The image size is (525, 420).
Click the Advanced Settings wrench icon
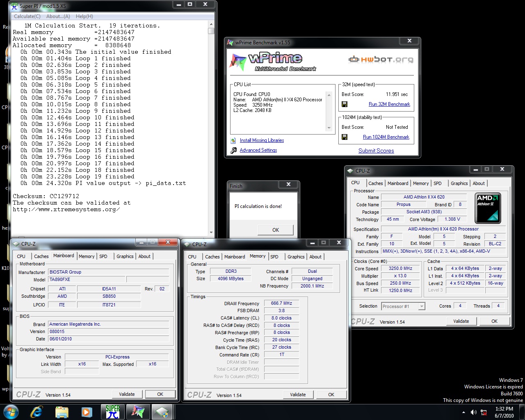[x=233, y=150]
